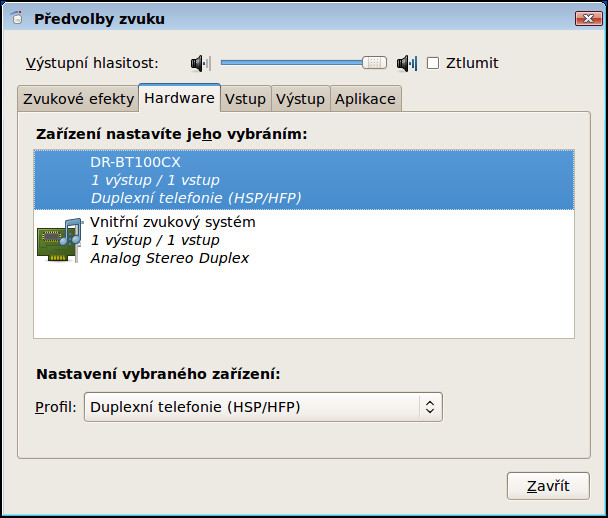Click the Zavřít button
The width and height of the screenshot is (608, 518).
click(548, 486)
